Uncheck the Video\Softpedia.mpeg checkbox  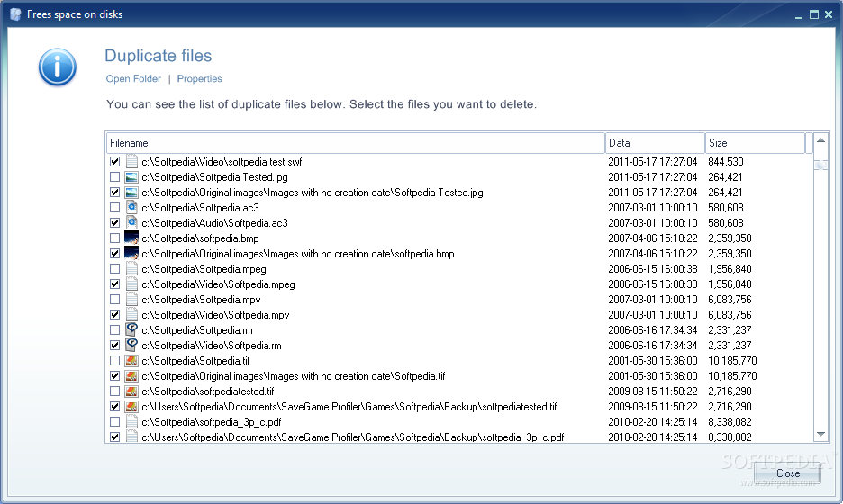tap(114, 283)
